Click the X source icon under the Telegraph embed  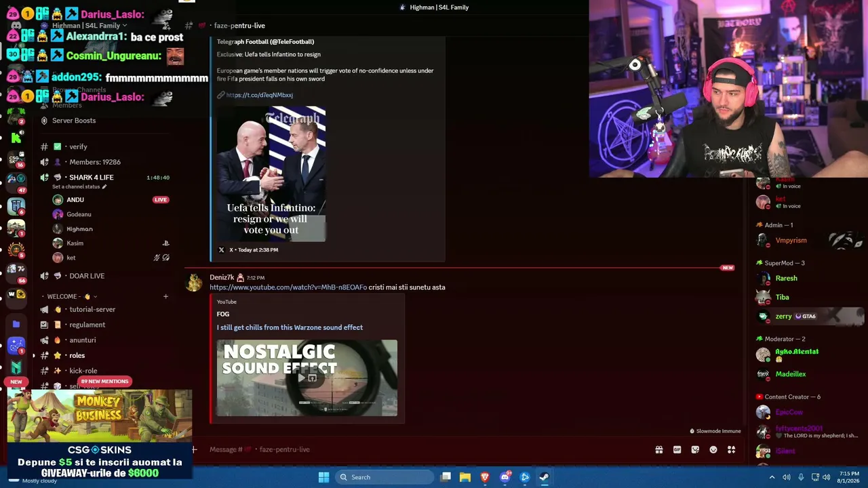tap(221, 249)
